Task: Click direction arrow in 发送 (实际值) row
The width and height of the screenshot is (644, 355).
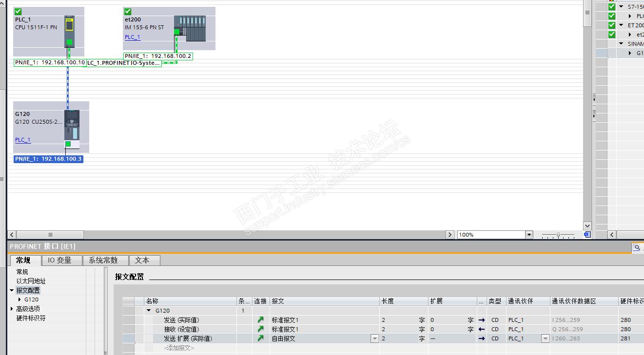Action: tap(482, 320)
